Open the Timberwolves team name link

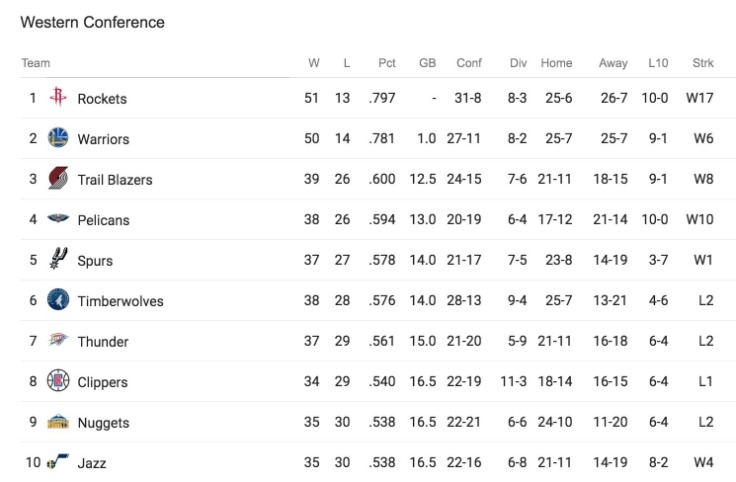[120, 301]
